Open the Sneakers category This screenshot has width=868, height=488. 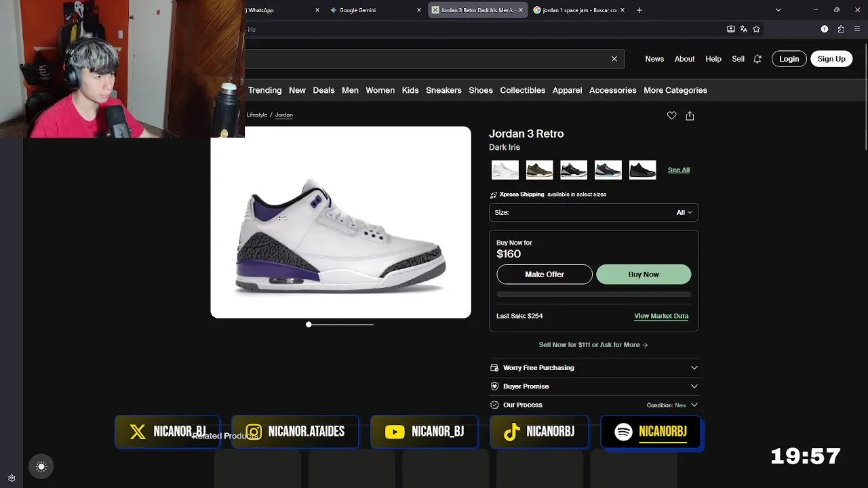(x=443, y=90)
